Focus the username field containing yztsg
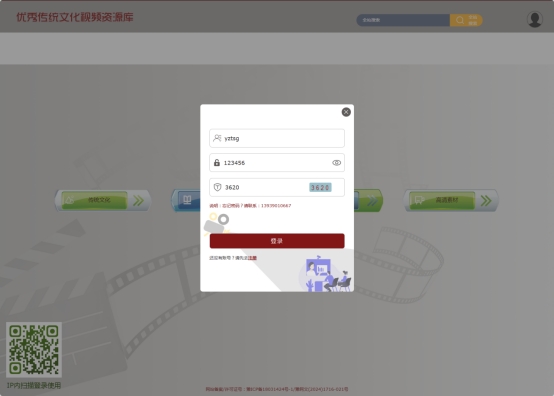 [277, 138]
